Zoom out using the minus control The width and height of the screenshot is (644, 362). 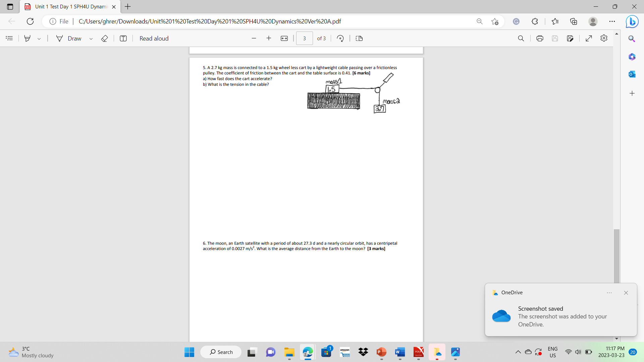pos(254,38)
